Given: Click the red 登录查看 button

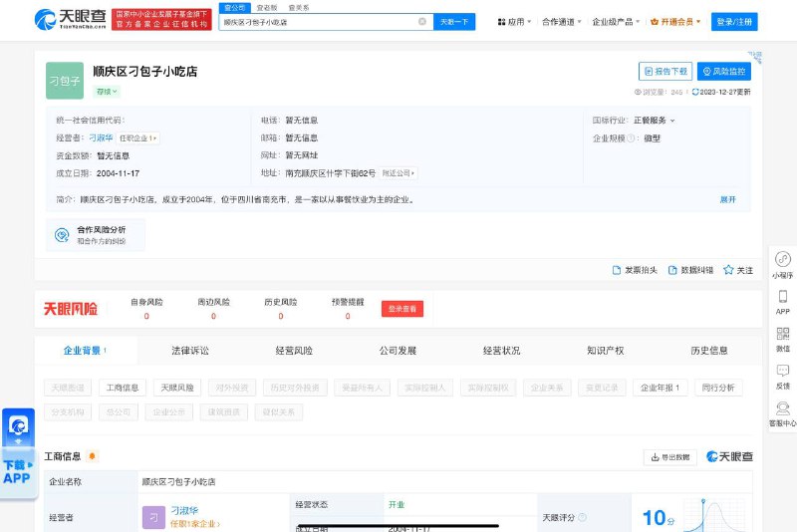Looking at the screenshot, I should pos(402,309).
